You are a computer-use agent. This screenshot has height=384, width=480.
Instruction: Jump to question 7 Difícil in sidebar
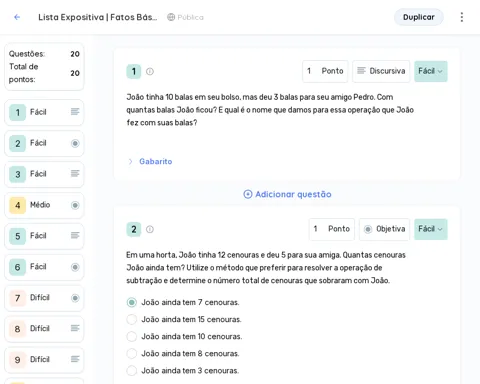pos(44,298)
